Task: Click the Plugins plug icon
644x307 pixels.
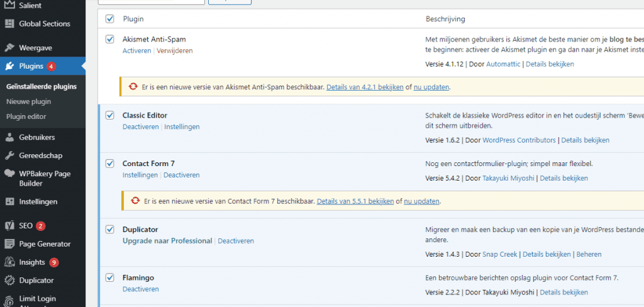Action: (x=9, y=66)
